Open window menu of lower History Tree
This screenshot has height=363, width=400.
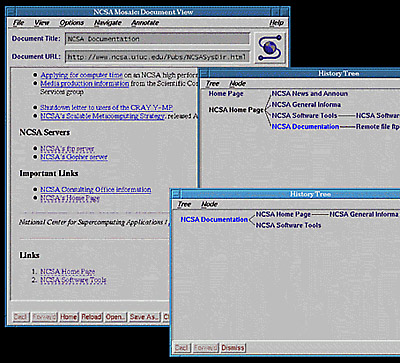click(x=176, y=194)
